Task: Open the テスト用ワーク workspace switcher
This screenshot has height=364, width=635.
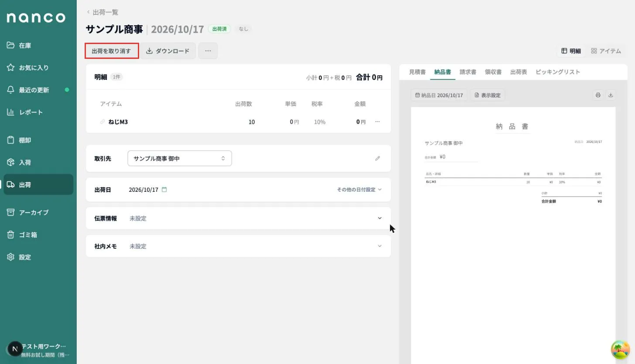Action: pos(38,350)
